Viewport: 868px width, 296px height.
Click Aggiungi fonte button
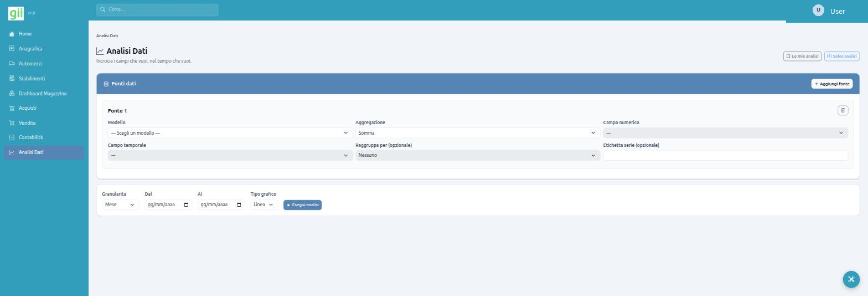[x=832, y=84]
